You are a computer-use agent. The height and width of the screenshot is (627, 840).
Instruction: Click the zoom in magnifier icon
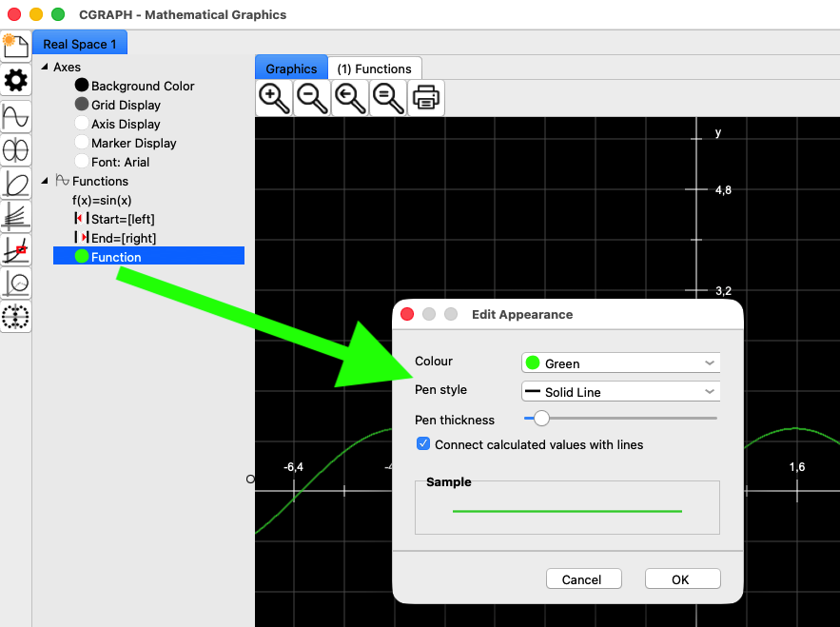(274, 97)
